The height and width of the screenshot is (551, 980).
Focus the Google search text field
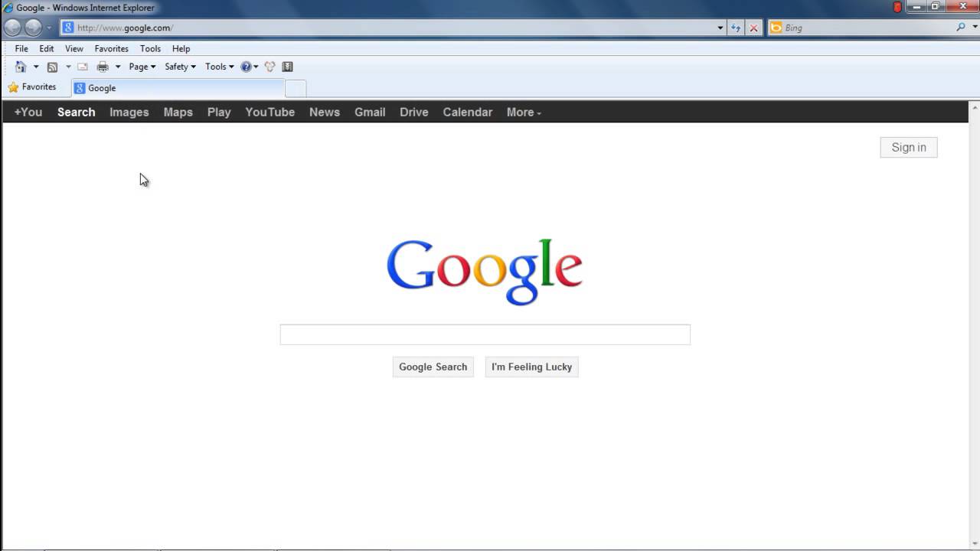tap(485, 334)
